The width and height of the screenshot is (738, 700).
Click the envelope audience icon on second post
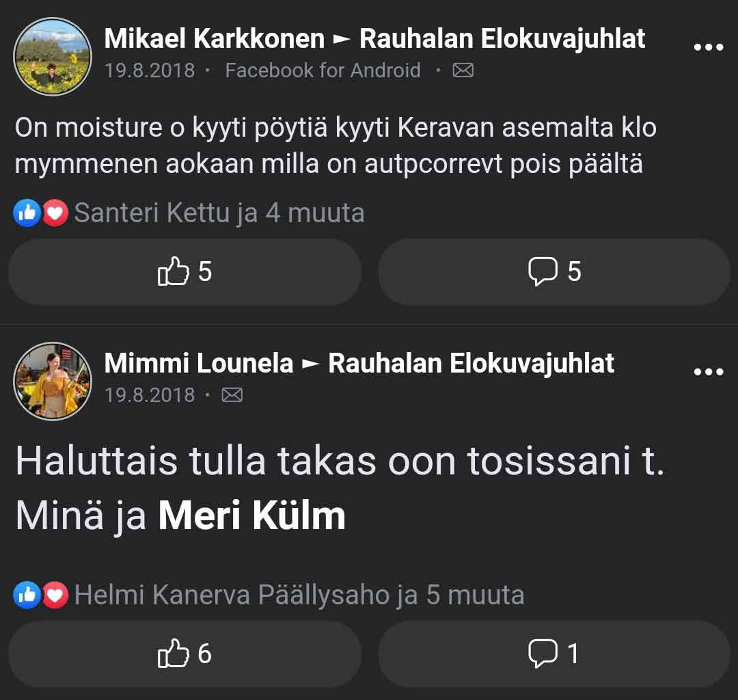click(x=232, y=395)
